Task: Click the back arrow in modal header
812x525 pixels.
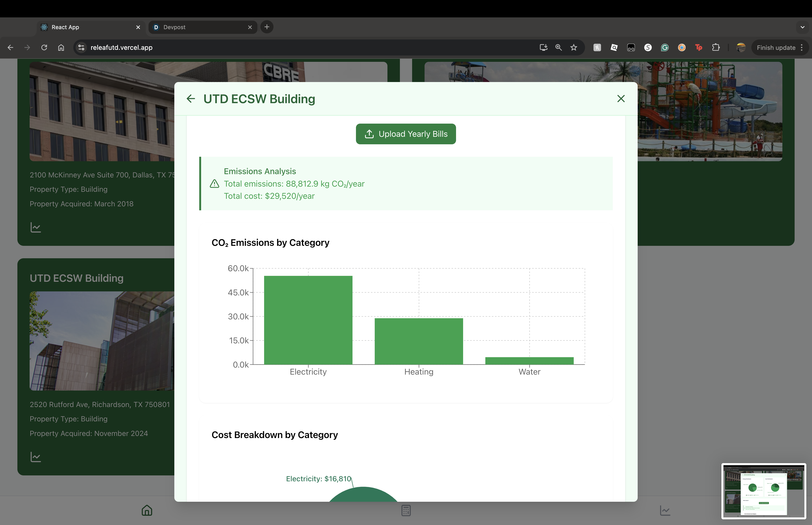Action: tap(191, 99)
